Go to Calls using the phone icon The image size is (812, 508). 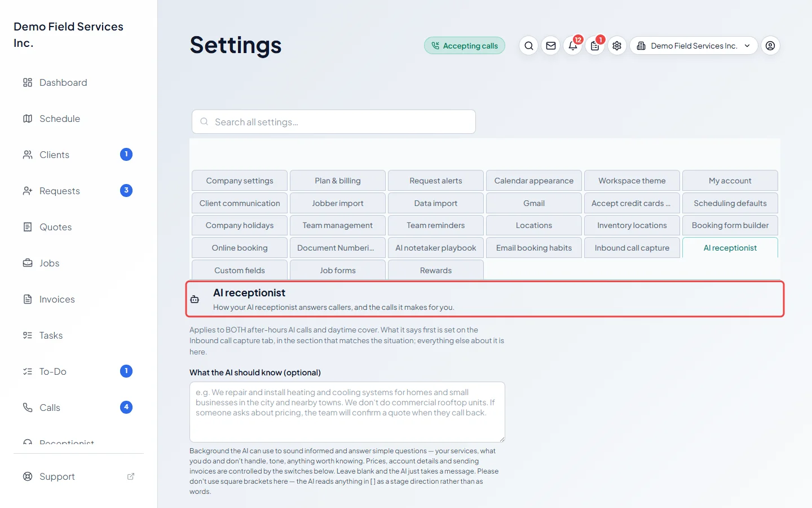click(x=28, y=408)
